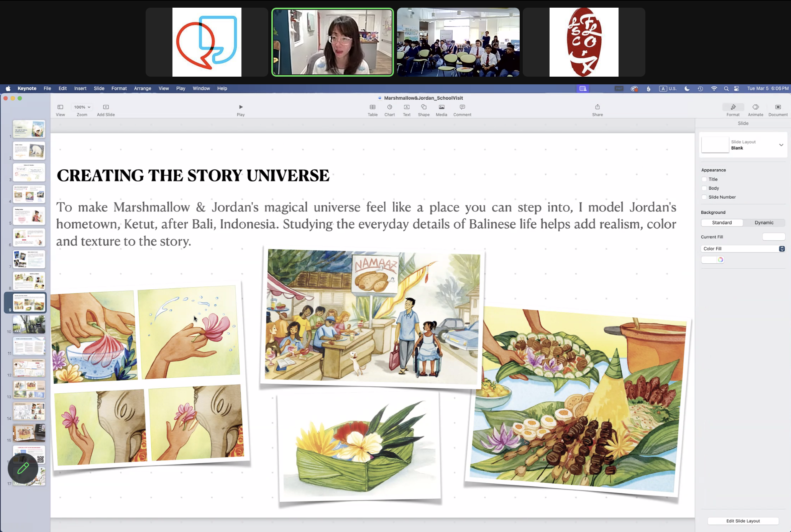The width and height of the screenshot is (791, 532).
Task: Open the Current Fill preview well
Action: tap(774, 237)
